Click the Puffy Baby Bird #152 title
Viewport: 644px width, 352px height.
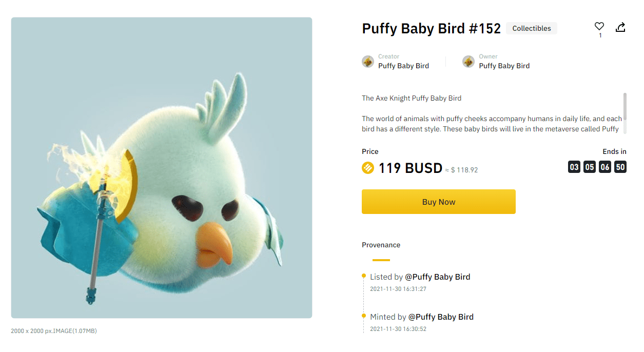(x=431, y=29)
